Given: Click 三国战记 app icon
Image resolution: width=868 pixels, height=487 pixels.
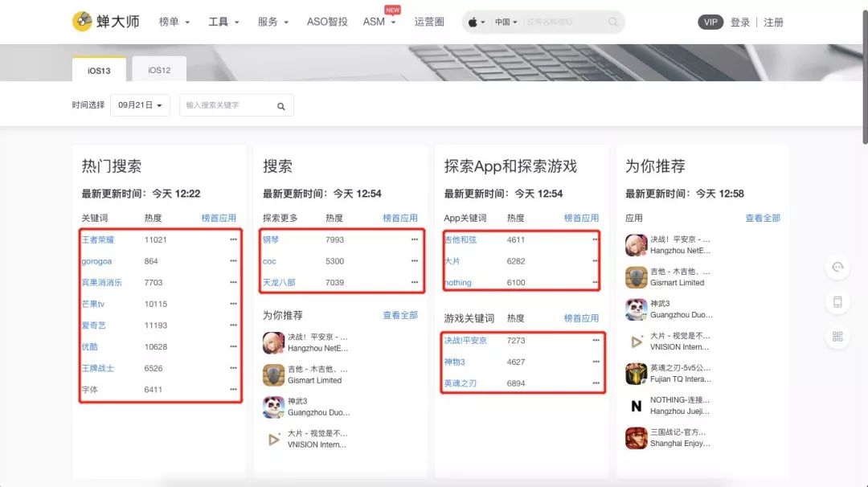Looking at the screenshot, I should pos(636,438).
